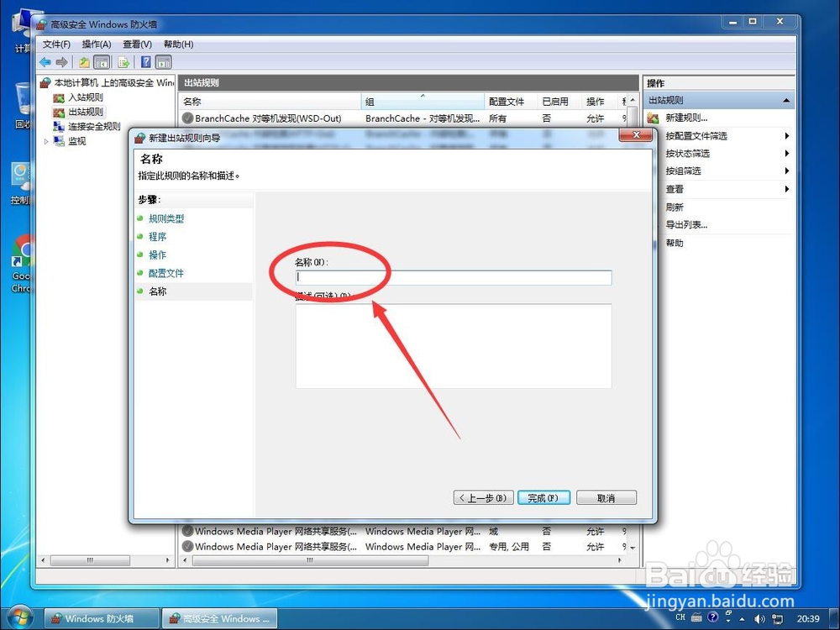
Task: Expand the 监视 tree node
Action: pyautogui.click(x=48, y=140)
